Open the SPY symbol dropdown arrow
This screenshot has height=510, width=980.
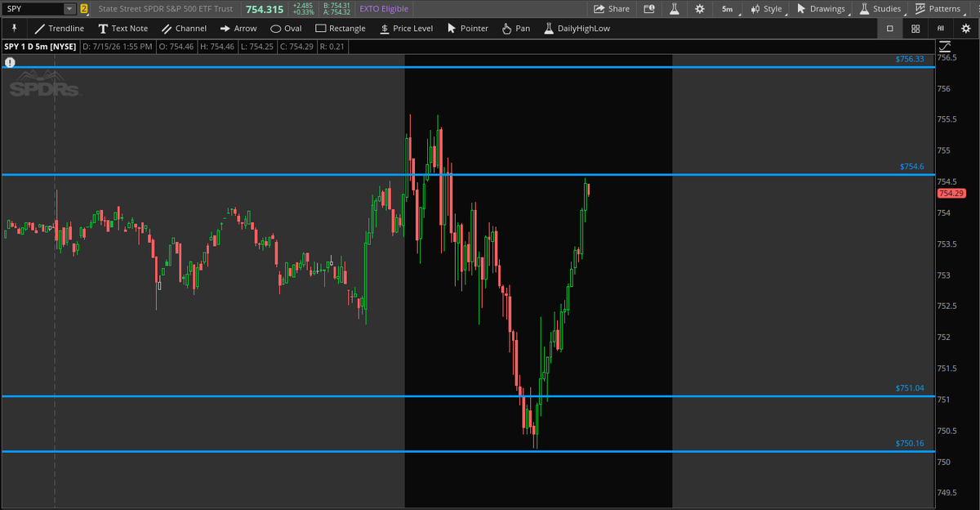[69, 9]
